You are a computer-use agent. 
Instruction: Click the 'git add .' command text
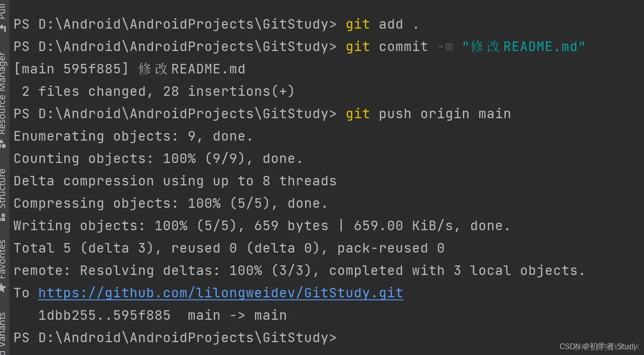(382, 24)
